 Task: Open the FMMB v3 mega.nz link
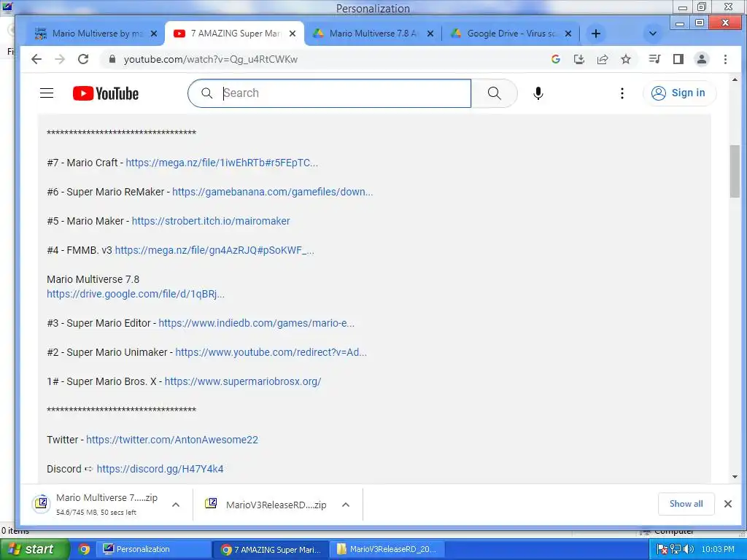click(214, 250)
